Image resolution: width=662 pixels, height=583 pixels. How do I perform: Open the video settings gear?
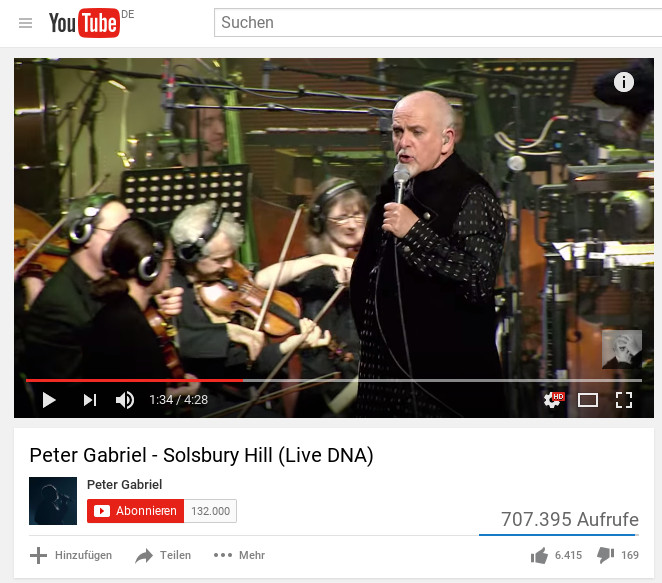553,399
